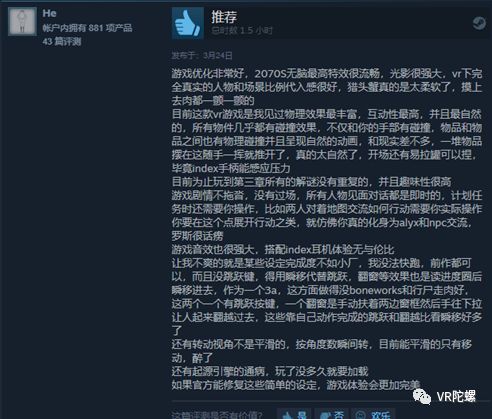Click the 这篇评测是否有价值 question text

217,414
